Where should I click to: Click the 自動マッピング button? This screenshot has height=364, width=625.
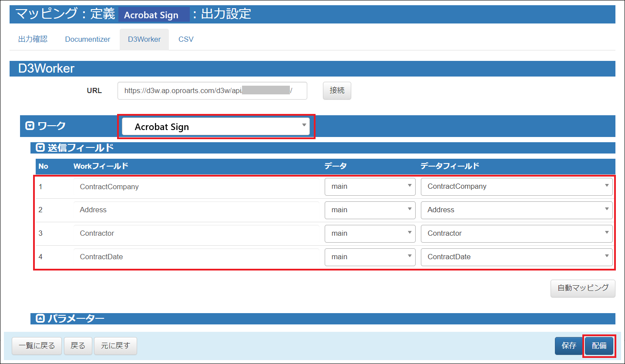[x=583, y=288]
